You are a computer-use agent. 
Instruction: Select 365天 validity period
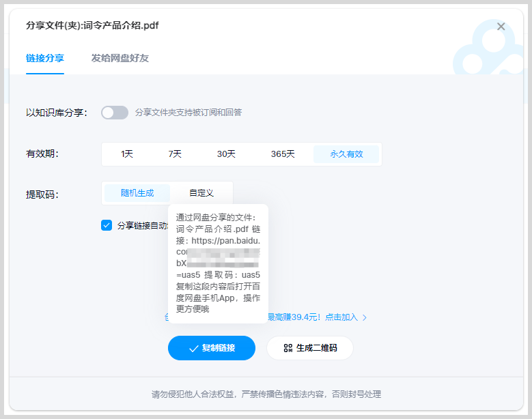click(283, 154)
